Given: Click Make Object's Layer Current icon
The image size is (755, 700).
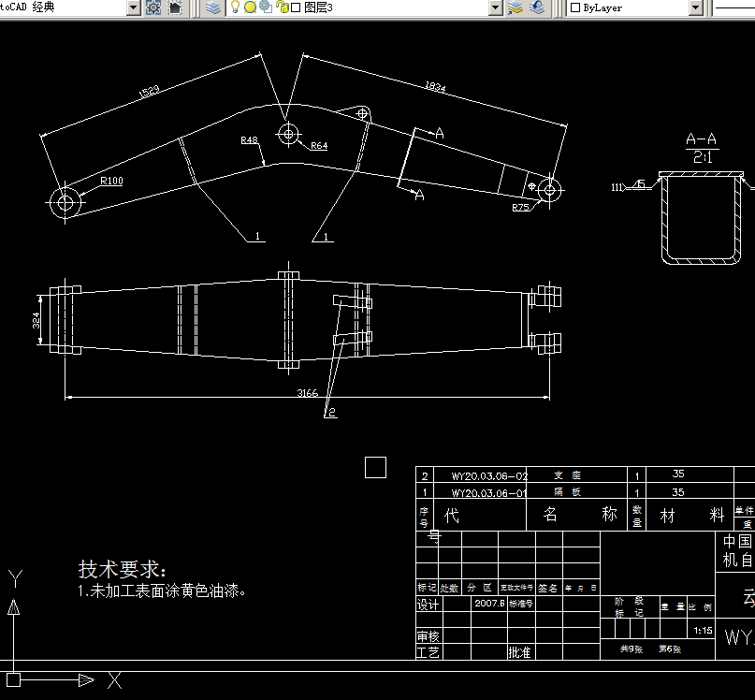Looking at the screenshot, I should pos(515,7).
